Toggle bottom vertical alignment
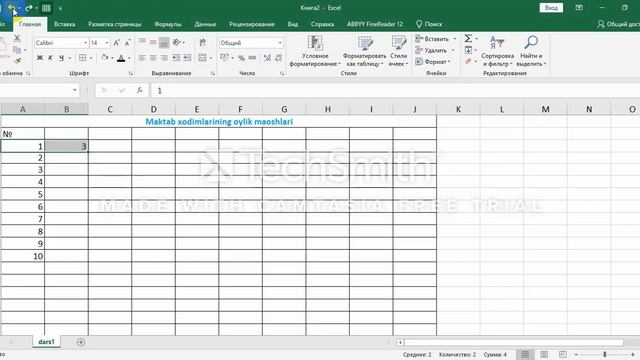 click(x=164, y=42)
